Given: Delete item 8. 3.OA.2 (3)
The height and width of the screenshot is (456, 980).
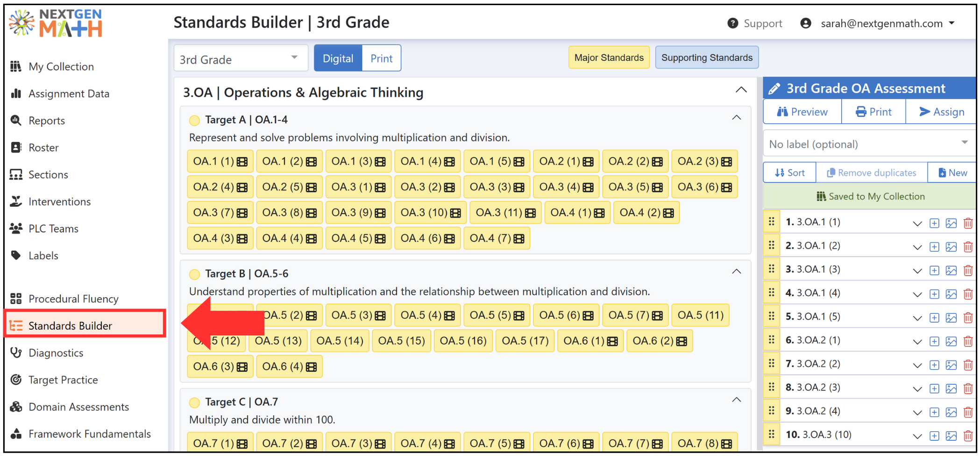Looking at the screenshot, I should pyautogui.click(x=968, y=389).
